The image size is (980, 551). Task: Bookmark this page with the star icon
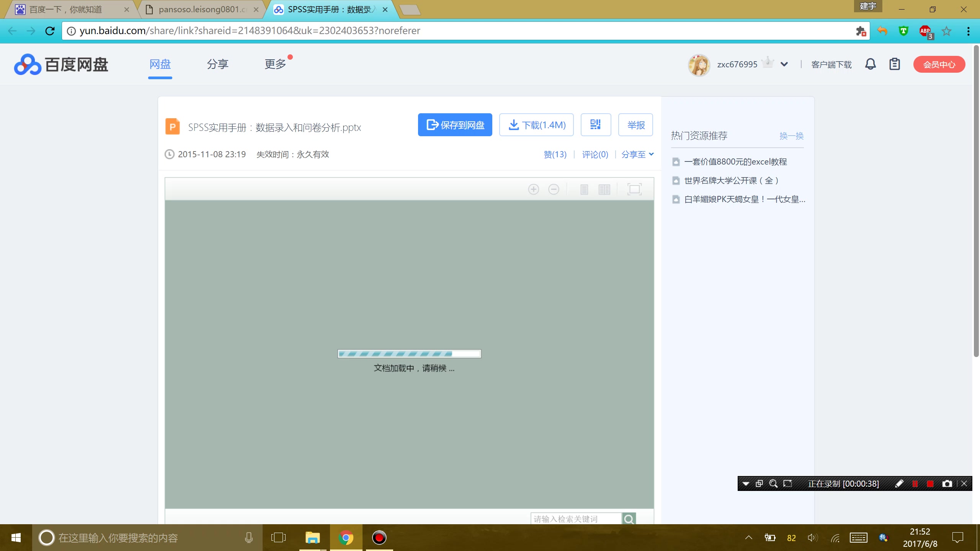click(x=946, y=31)
